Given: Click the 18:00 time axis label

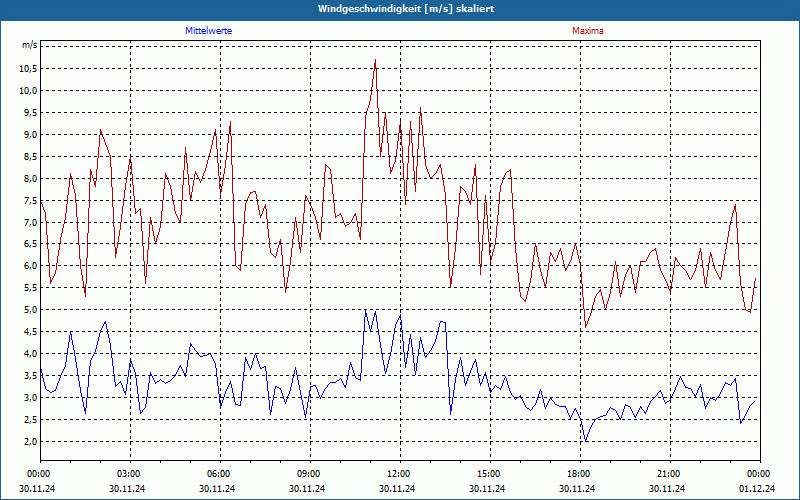Looking at the screenshot, I should click(x=580, y=474).
